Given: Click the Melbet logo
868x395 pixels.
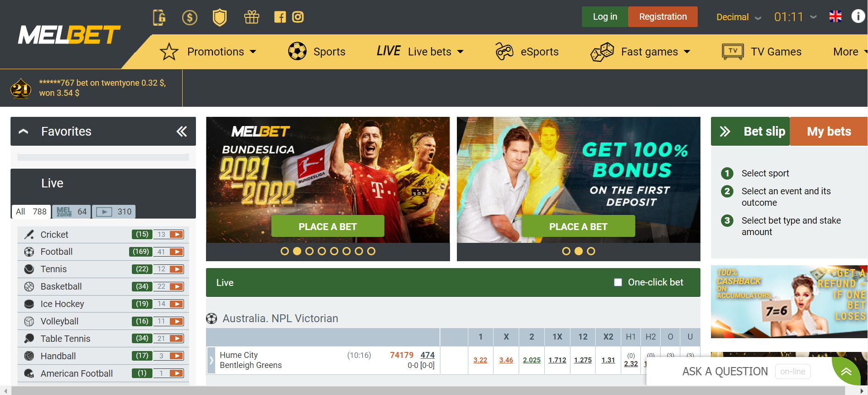Looking at the screenshot, I should tap(69, 35).
